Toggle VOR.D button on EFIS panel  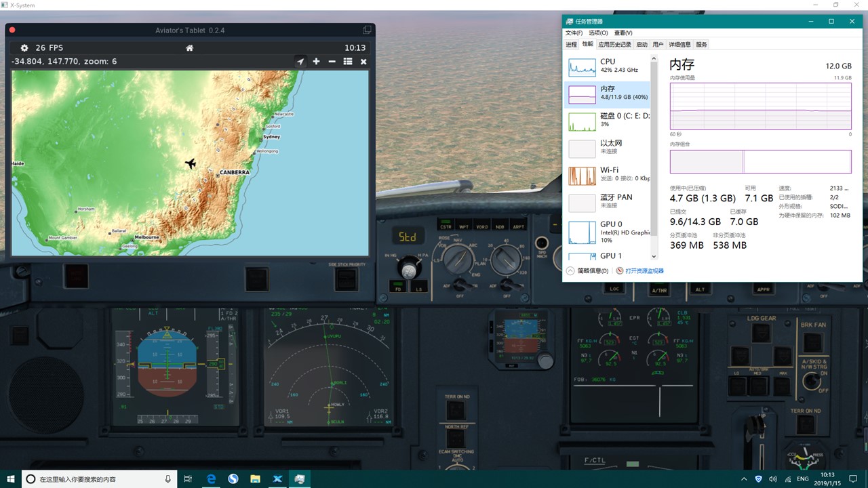[482, 224]
